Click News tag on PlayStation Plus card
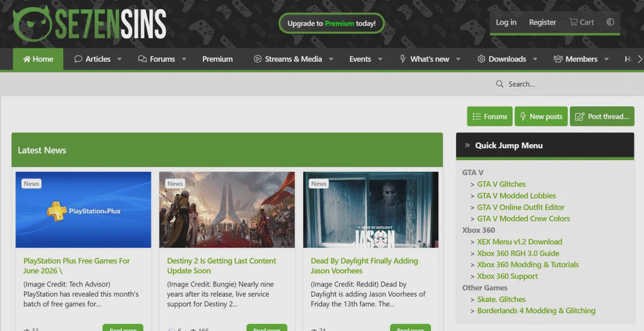 pos(32,184)
